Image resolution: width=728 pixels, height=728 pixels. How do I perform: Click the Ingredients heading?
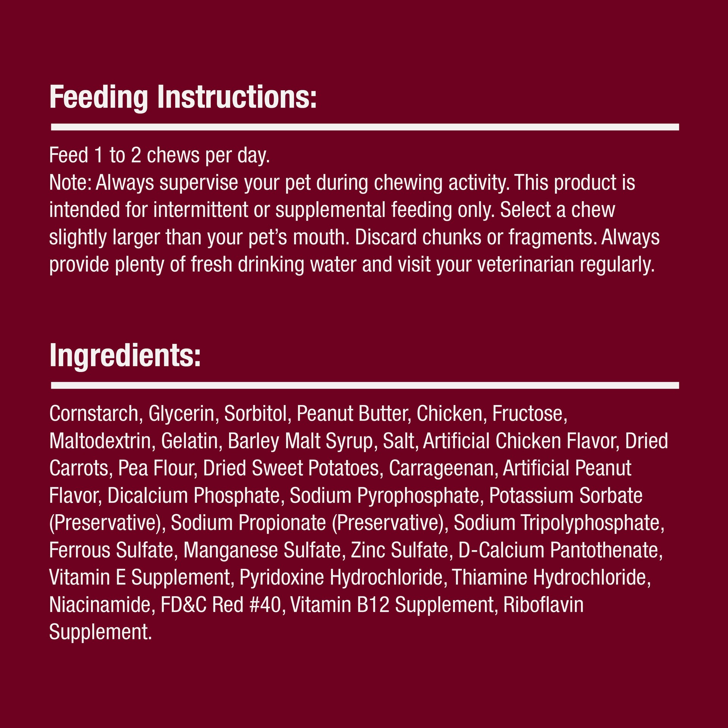(125, 355)
